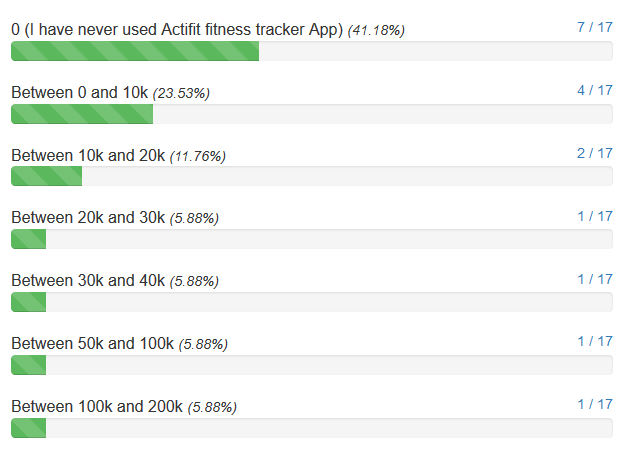Select the 'Between 10k and 20k' label
The image size is (624, 464).
(88, 155)
